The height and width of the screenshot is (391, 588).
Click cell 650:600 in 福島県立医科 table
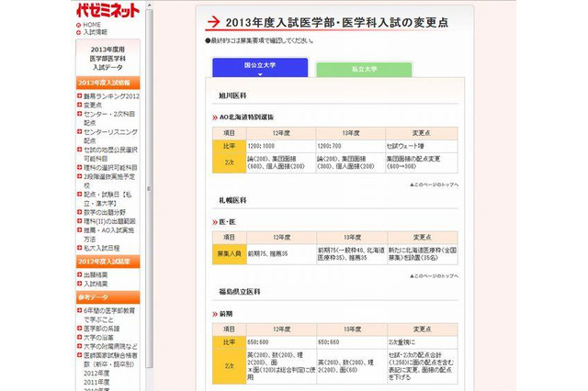pos(282,342)
